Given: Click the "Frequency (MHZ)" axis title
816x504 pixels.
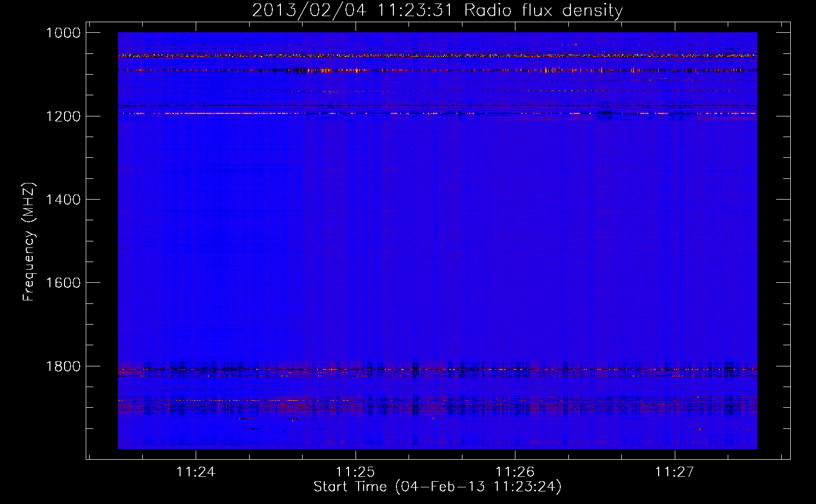Looking at the screenshot, I should [29, 242].
